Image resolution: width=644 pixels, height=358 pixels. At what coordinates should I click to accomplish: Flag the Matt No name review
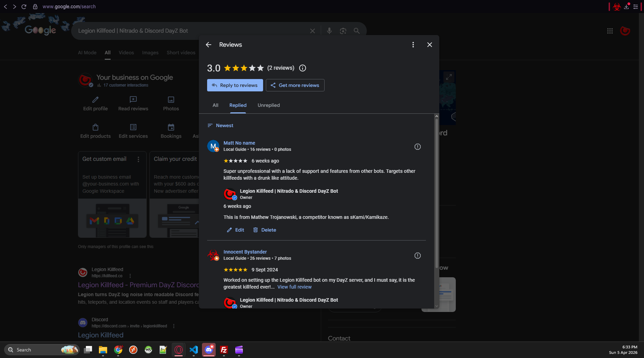[x=418, y=147]
